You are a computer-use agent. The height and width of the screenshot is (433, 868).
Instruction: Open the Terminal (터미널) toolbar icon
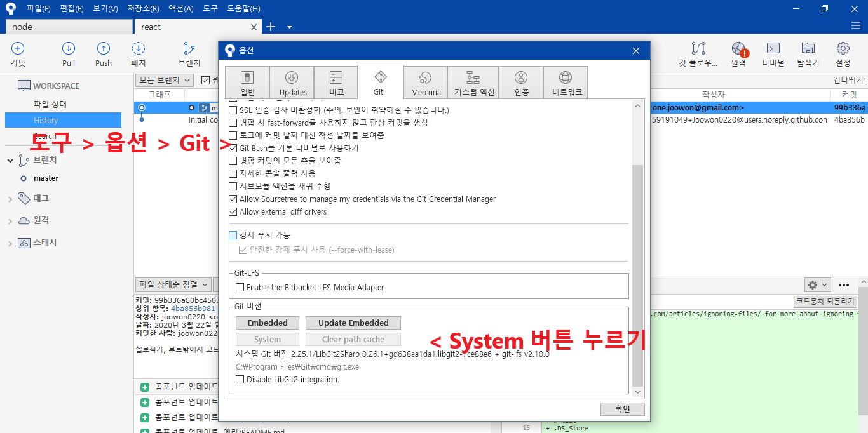click(x=773, y=48)
